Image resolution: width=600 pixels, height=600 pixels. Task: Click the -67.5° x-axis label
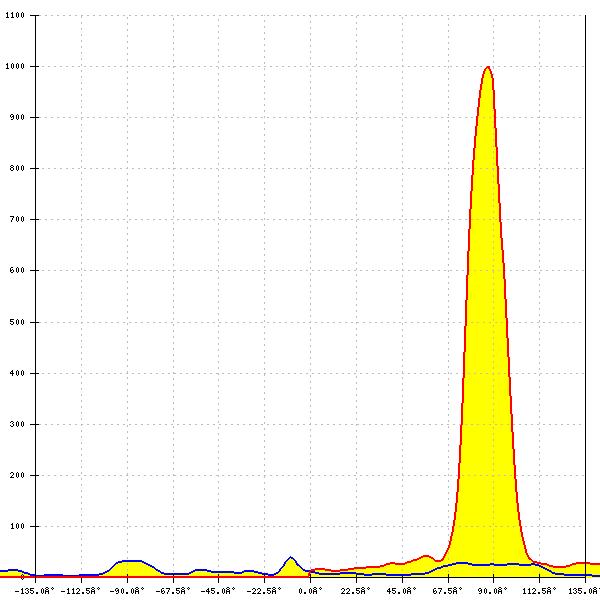[173, 591]
